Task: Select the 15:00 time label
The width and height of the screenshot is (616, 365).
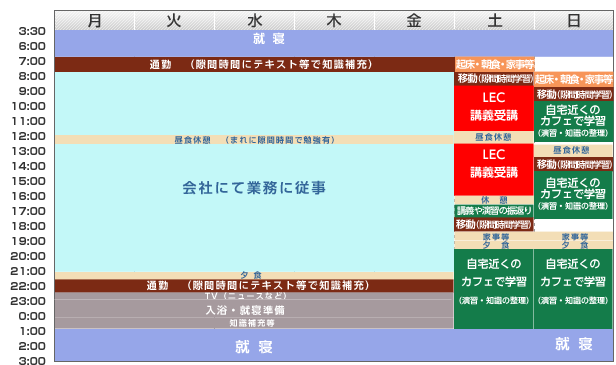Action: (x=28, y=181)
